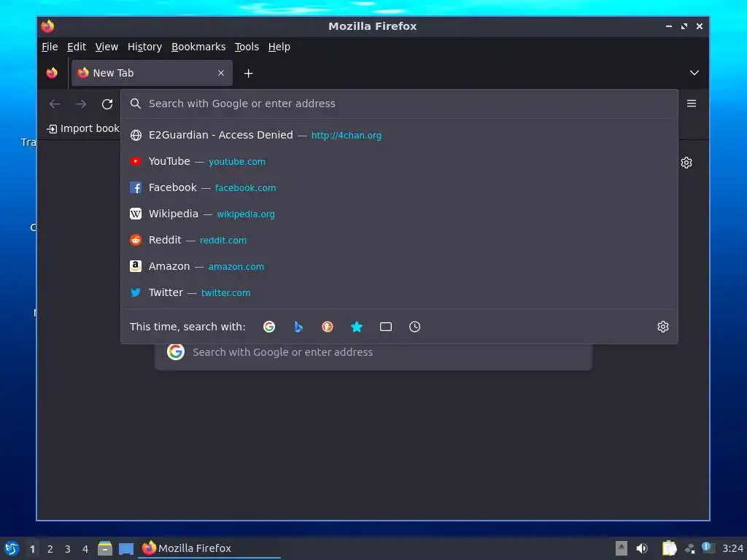747x560 pixels.
Task: Open the Twitter suggestion
Action: (x=399, y=292)
